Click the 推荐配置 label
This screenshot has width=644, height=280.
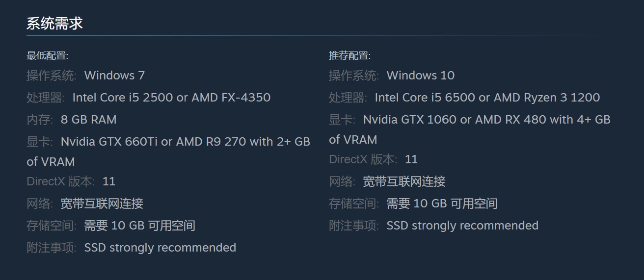click(x=349, y=56)
